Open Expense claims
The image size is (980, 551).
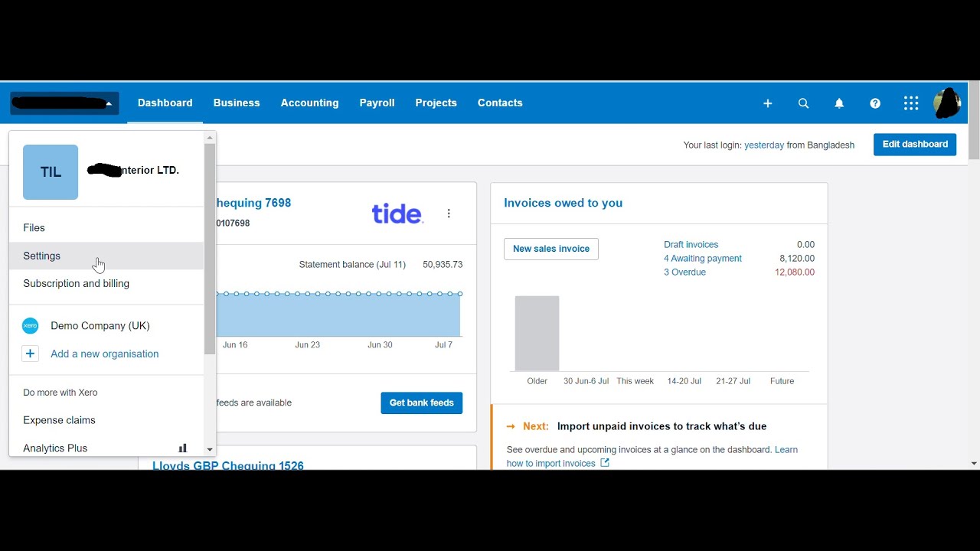[106, 420]
